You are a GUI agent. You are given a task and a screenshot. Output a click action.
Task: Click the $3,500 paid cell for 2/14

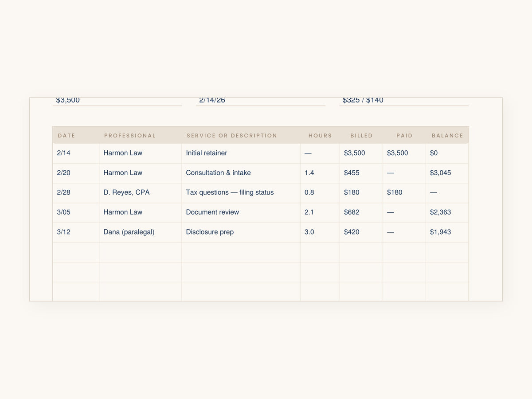tap(404, 153)
